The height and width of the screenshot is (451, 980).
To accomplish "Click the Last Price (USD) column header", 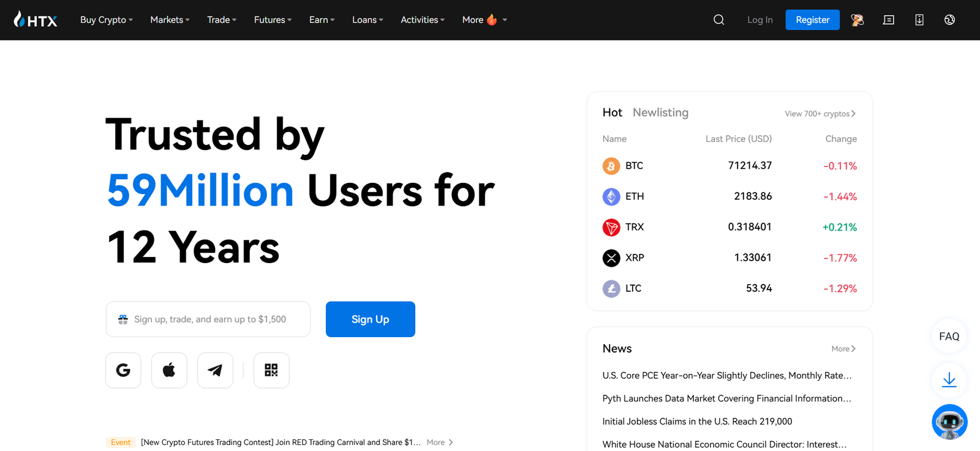I will coord(739,139).
